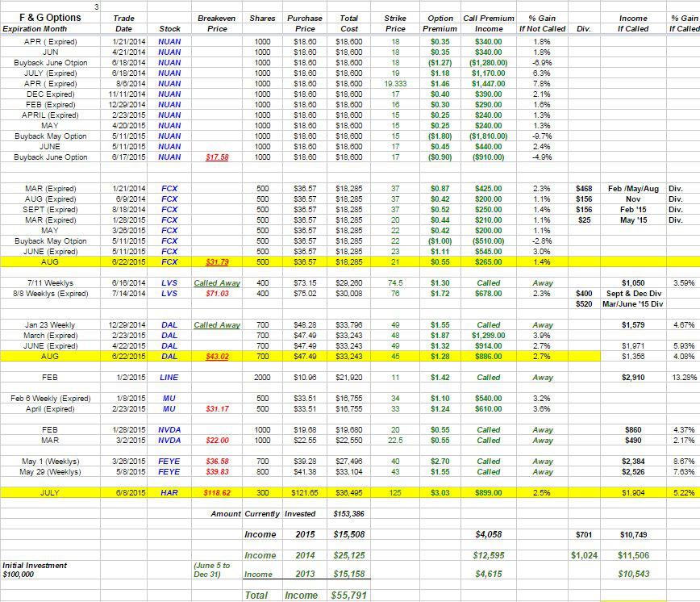Click the '$1,050' income if called cell
The width and height of the screenshot is (700, 602).
pyautogui.click(x=633, y=283)
